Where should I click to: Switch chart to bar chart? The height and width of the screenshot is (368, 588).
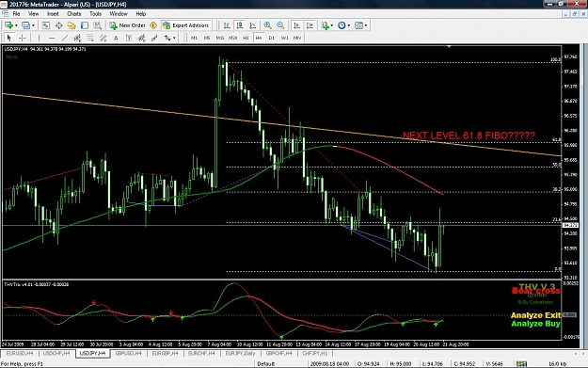pos(227,25)
